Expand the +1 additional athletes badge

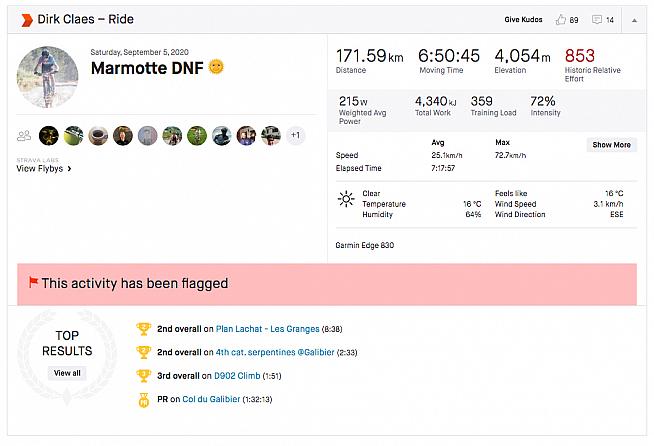(x=296, y=135)
